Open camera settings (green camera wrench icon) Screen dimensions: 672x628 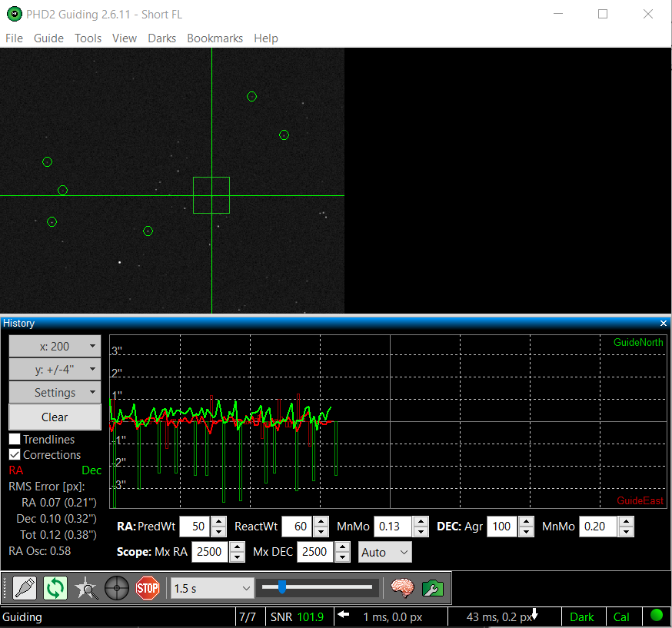(433, 589)
